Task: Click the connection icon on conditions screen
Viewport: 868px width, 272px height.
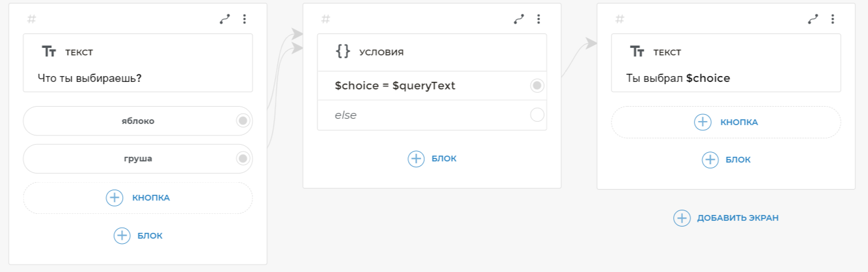Action: click(x=519, y=19)
